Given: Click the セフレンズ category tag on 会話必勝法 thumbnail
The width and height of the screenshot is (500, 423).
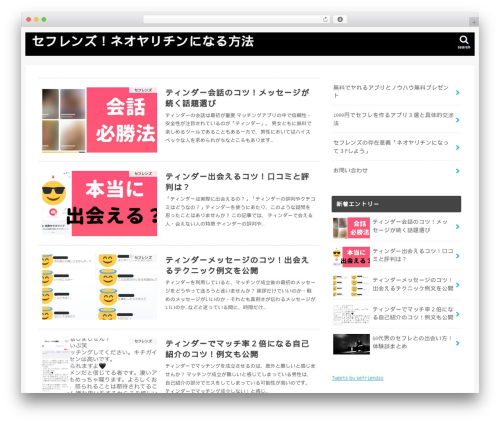Looking at the screenshot, I should click(x=143, y=90).
